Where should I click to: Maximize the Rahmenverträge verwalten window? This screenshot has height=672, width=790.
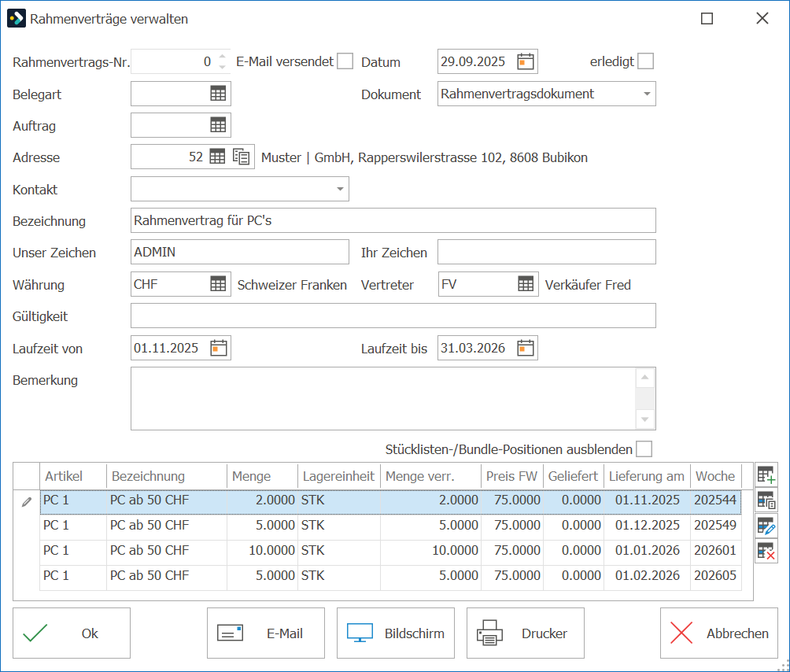(707, 19)
